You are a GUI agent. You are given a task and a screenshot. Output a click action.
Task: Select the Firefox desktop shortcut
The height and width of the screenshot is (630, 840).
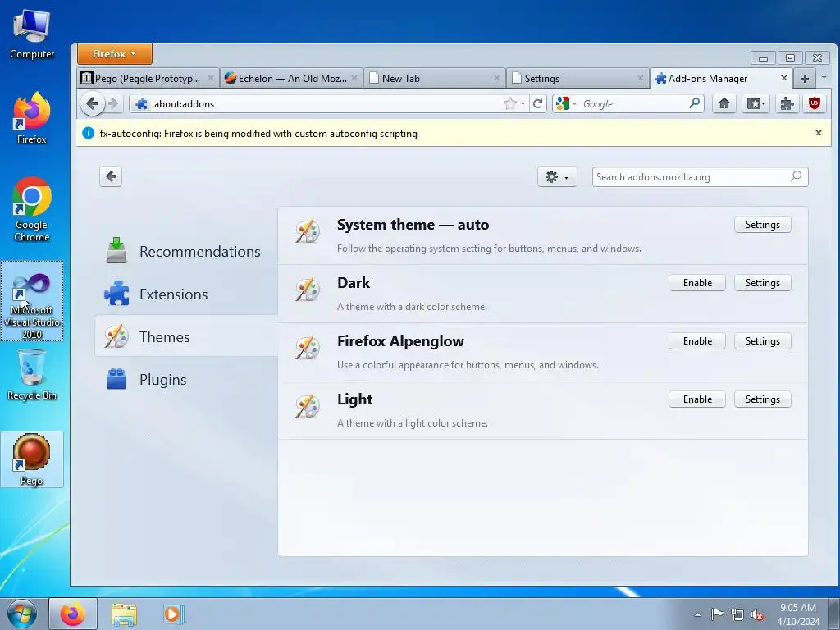[32, 119]
